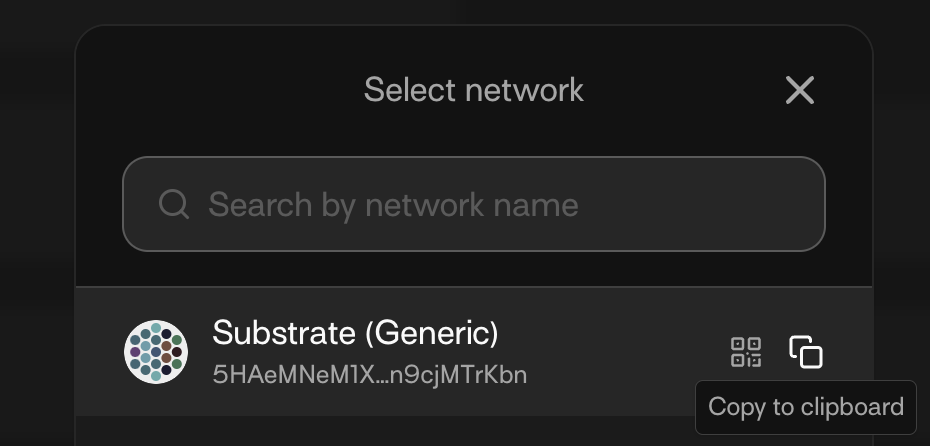
Task: Choose the network row showing address 5HAeMNeM1X
Action: (x=369, y=375)
